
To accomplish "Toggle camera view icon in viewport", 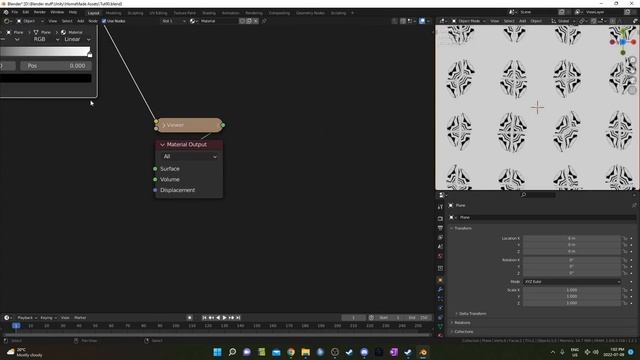I will click(x=632, y=80).
